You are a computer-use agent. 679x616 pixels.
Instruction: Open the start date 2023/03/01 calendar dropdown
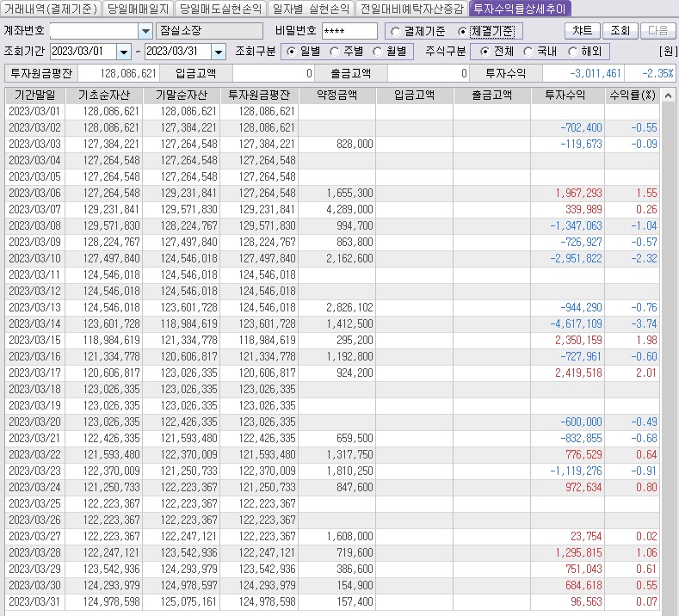(x=124, y=52)
